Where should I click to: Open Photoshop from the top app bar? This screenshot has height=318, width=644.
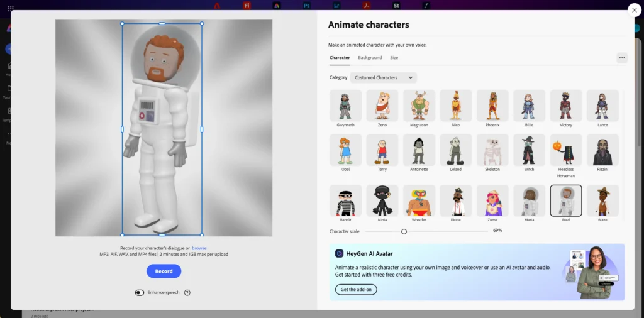[x=306, y=5]
